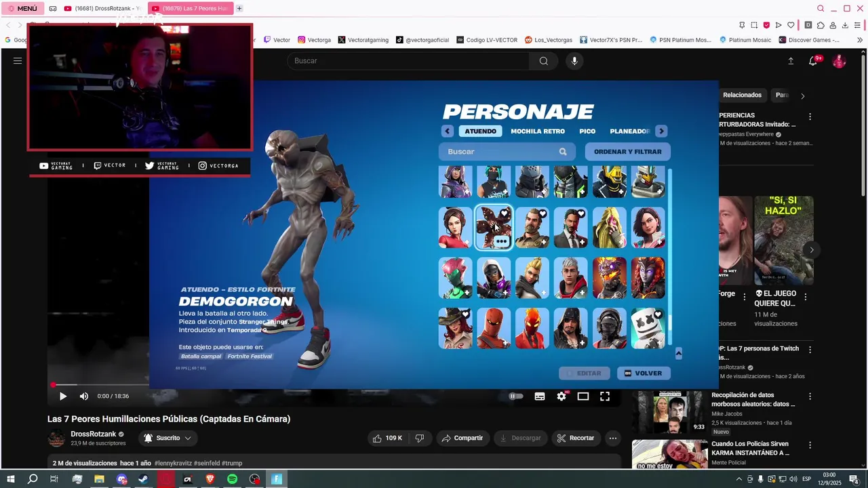Like the video with 109 K likes
Screen dimensions: 868x488
(x=387, y=439)
